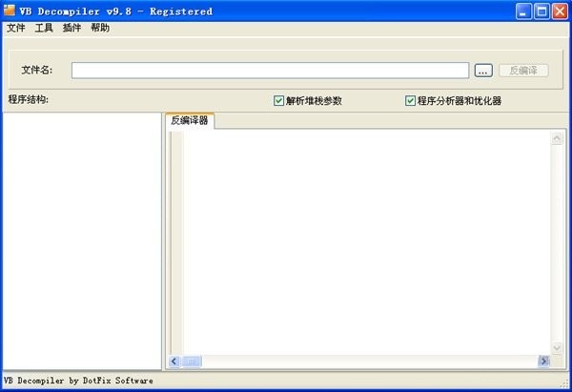This screenshot has width=572, height=392.
Task: Close the VB Decompiler window
Action: [x=560, y=11]
